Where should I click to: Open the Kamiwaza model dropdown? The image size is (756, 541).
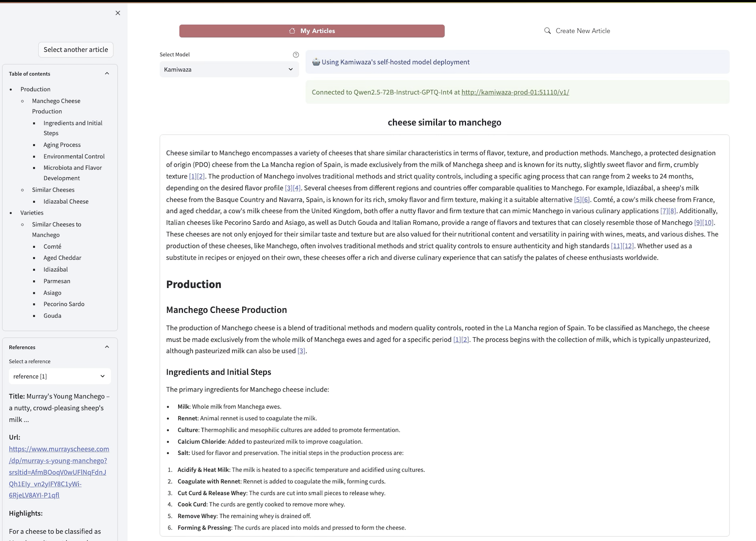tap(229, 69)
